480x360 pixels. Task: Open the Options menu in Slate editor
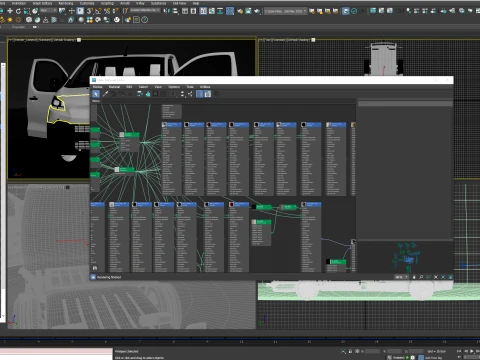point(174,87)
